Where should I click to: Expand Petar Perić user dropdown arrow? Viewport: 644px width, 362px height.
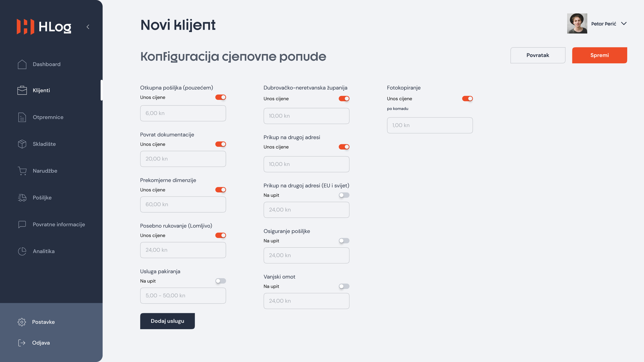(624, 24)
